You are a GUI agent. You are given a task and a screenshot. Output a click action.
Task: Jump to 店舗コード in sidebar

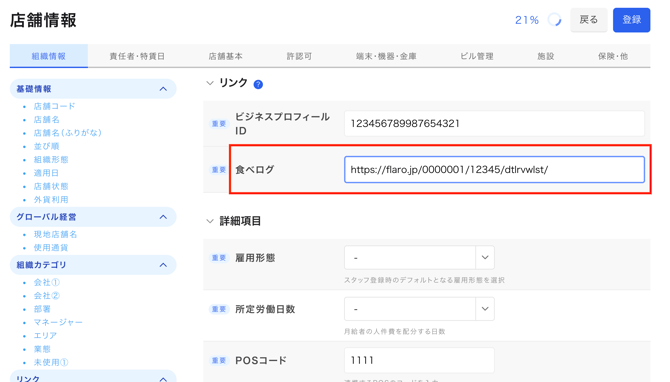tap(54, 106)
